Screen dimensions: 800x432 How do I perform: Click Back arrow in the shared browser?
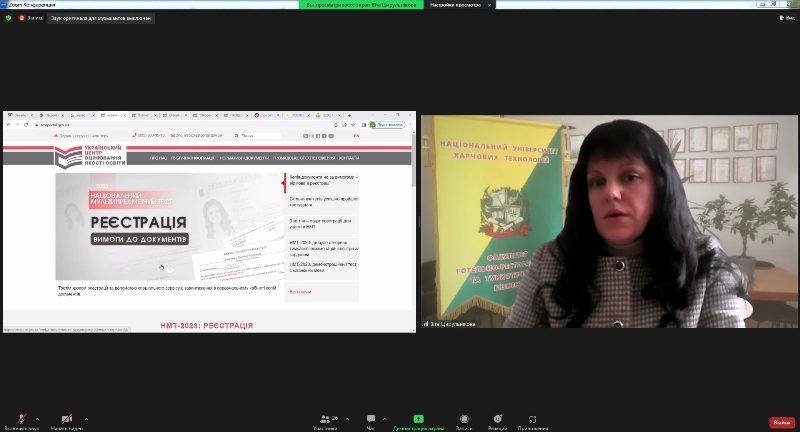click(8, 124)
